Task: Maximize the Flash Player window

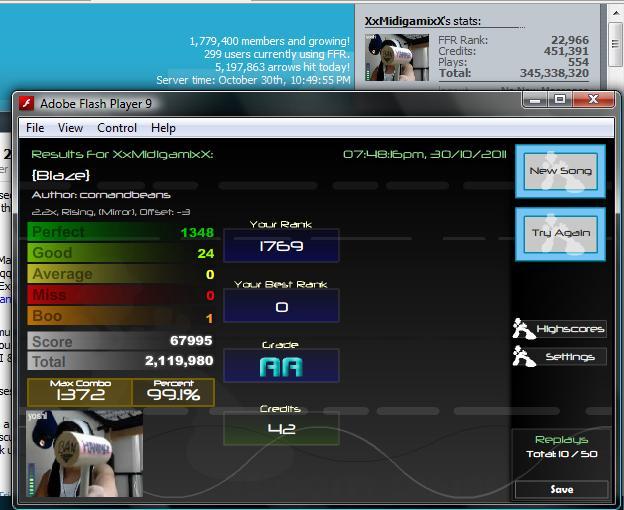Action: pyautogui.click(x=560, y=99)
